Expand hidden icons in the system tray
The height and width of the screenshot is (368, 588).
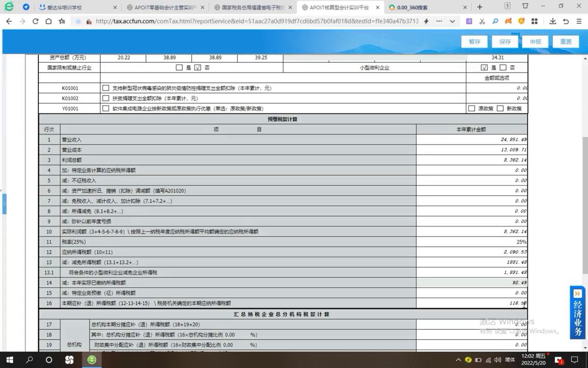click(x=459, y=360)
